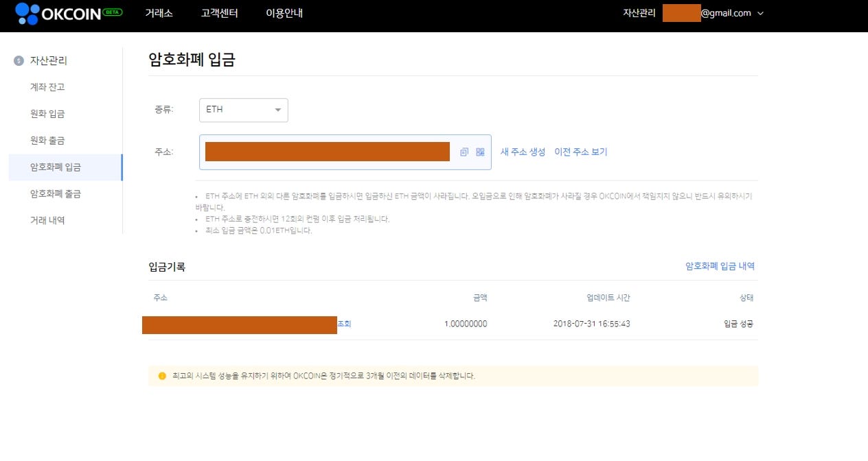Open the 종류 ETH currency dropdown
Image resolution: width=868 pixels, height=461 pixels.
244,110
